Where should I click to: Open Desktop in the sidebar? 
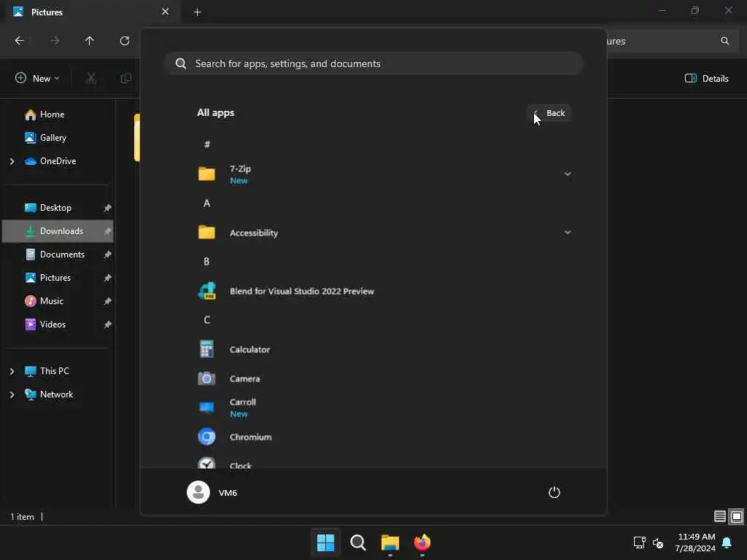[55, 208]
